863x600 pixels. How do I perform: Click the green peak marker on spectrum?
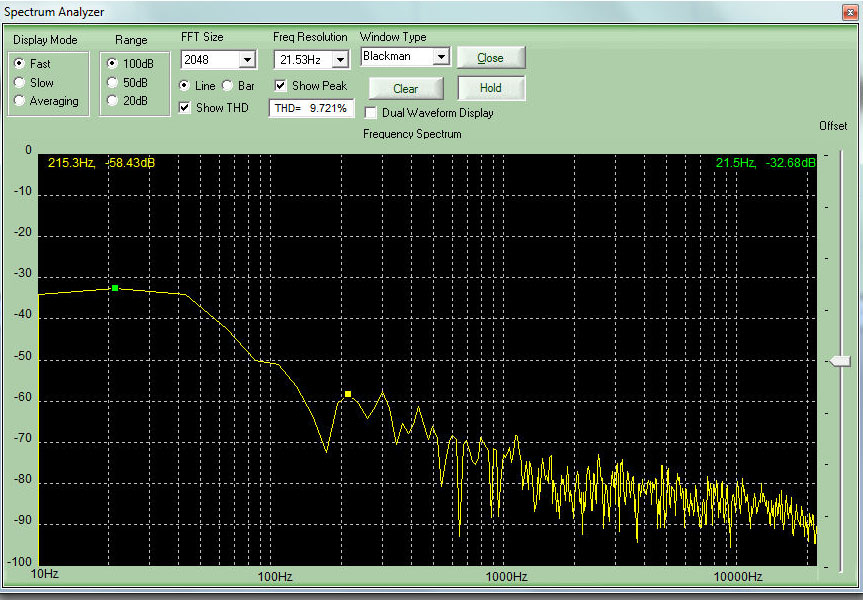click(x=115, y=288)
